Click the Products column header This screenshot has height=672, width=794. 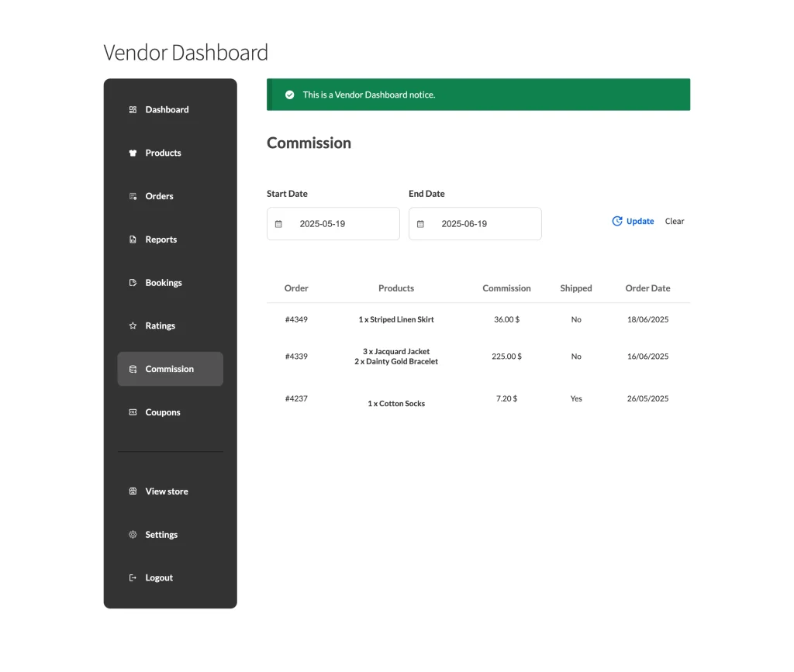point(396,288)
